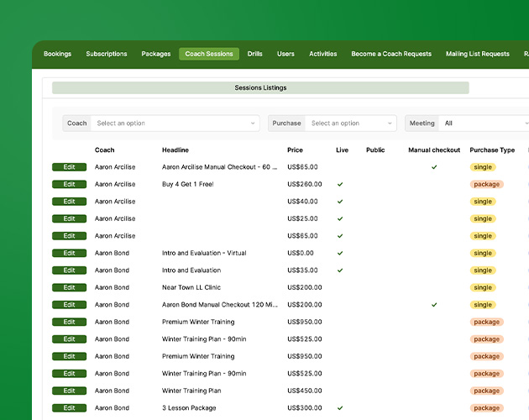Screen dimensions: 529x420
Task: Edit the 3 Lesson Package session
Action: tap(69, 408)
